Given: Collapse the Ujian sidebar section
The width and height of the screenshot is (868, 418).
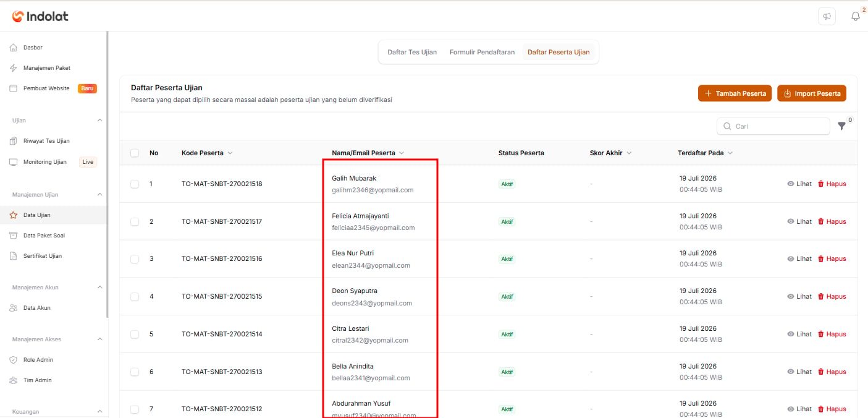Looking at the screenshot, I should point(100,121).
